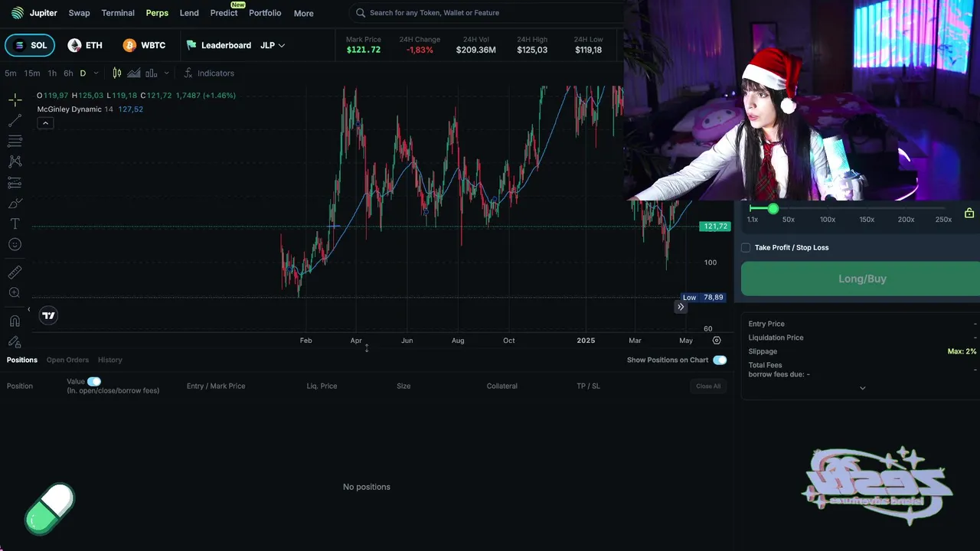Image resolution: width=980 pixels, height=551 pixels.
Task: Click the green pill icon
Action: [x=50, y=508]
